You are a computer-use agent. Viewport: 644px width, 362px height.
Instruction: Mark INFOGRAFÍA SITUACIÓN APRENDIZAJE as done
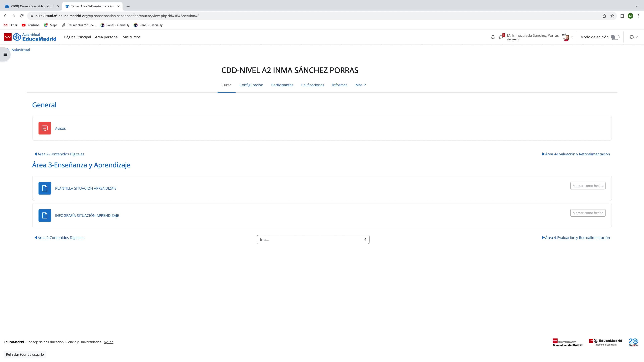[x=587, y=213]
